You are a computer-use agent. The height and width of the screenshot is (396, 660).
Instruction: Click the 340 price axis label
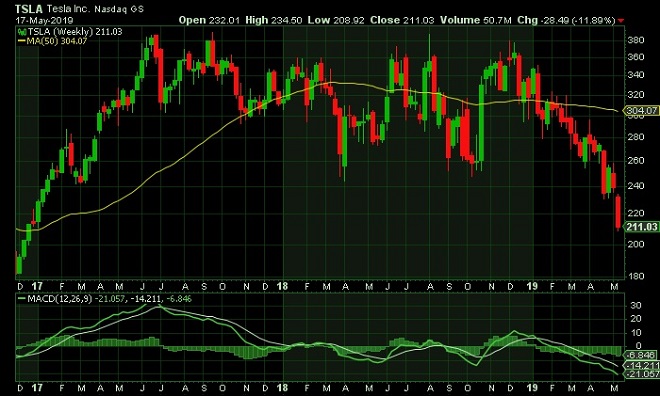click(635, 75)
